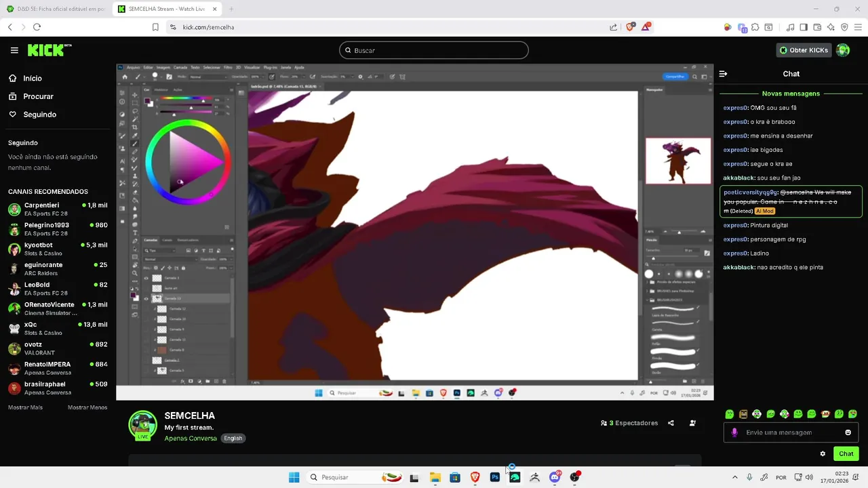The width and height of the screenshot is (868, 488).
Task: Switch to the D&D 5E Ficha oficial tab
Action: pyautogui.click(x=56, y=9)
